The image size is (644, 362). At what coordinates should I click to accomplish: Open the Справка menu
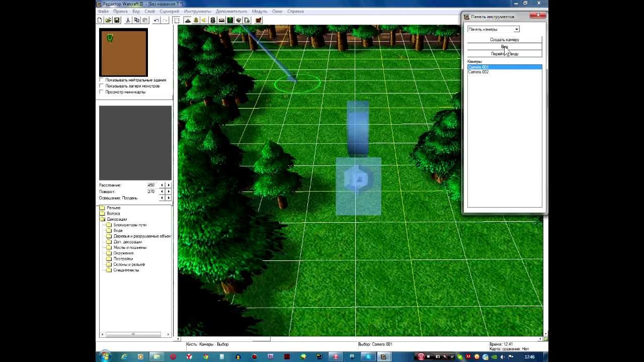coord(295,11)
